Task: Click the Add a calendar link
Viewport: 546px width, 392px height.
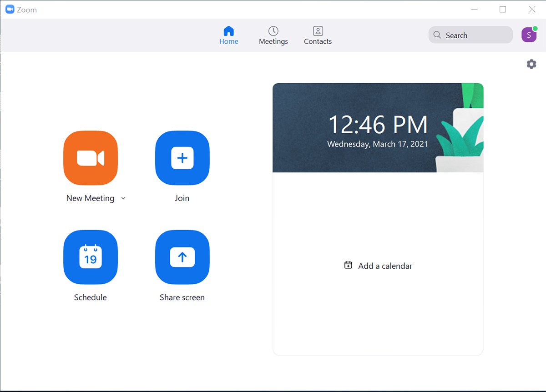Action: (385, 266)
